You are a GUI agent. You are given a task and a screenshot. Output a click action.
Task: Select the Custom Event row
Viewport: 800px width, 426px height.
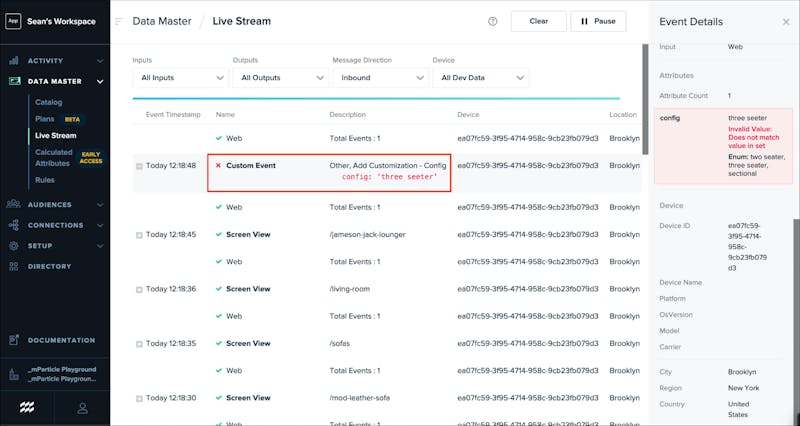coord(387,173)
